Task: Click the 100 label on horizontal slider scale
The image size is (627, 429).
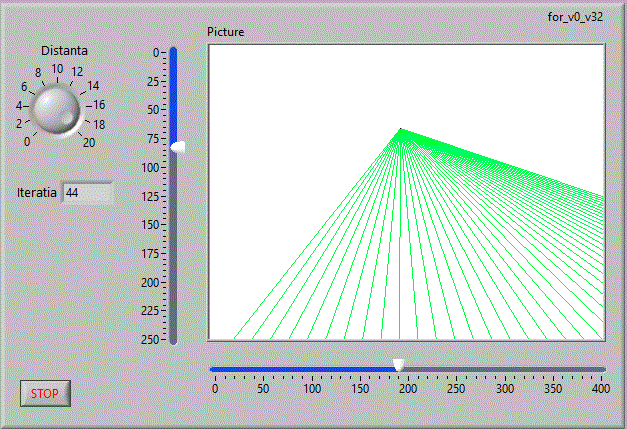Action: [311, 389]
